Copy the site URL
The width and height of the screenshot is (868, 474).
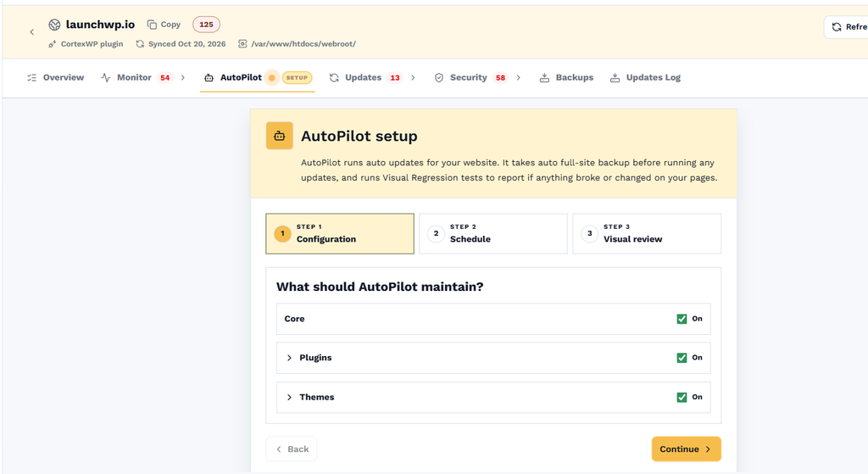click(x=164, y=25)
